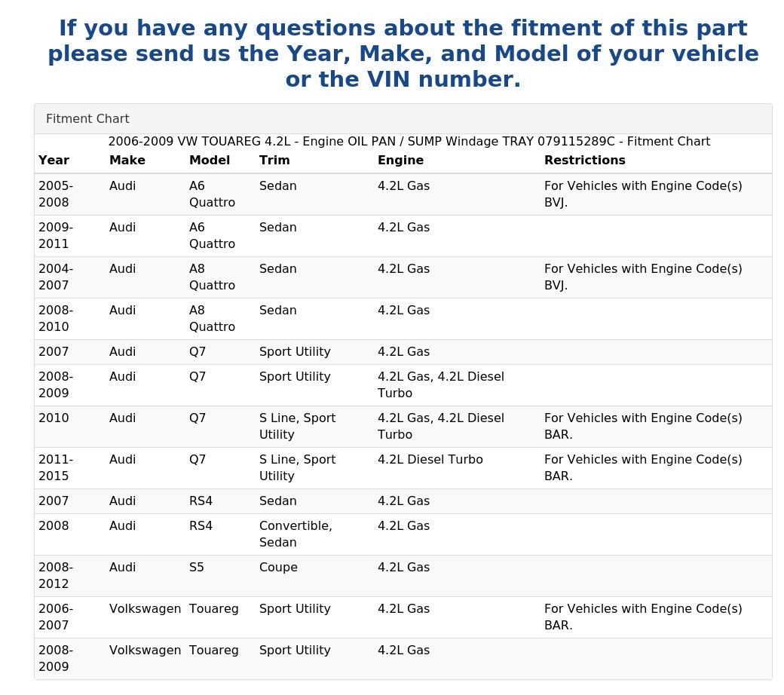Click 'A8 Quattro' in the 2004-2007 row
The height and width of the screenshot is (695, 784).
tap(212, 277)
